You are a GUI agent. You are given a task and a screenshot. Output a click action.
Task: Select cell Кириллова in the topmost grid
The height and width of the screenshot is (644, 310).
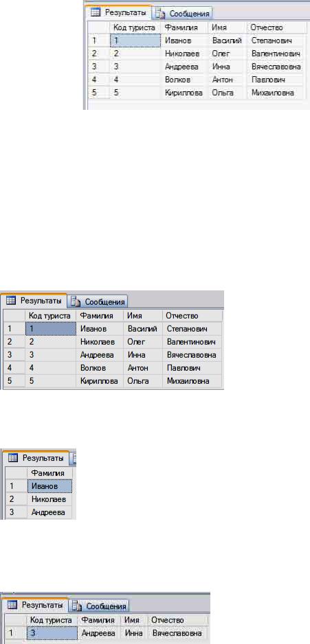(x=185, y=93)
